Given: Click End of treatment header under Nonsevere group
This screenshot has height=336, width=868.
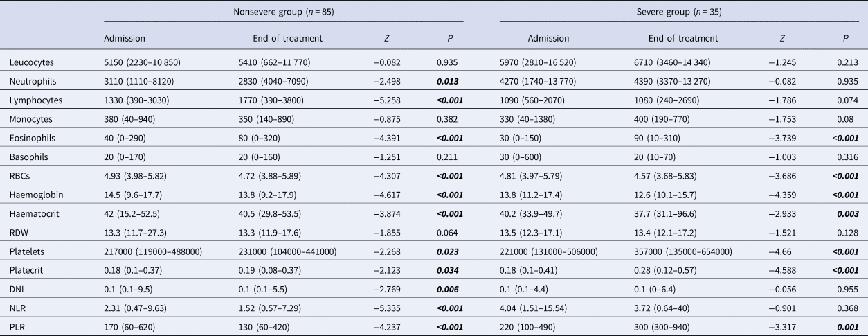Looking at the screenshot, I should click(x=278, y=39).
